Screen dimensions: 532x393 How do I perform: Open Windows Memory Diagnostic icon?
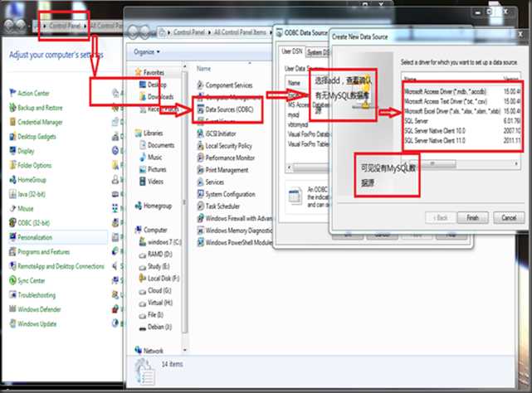[x=201, y=230]
